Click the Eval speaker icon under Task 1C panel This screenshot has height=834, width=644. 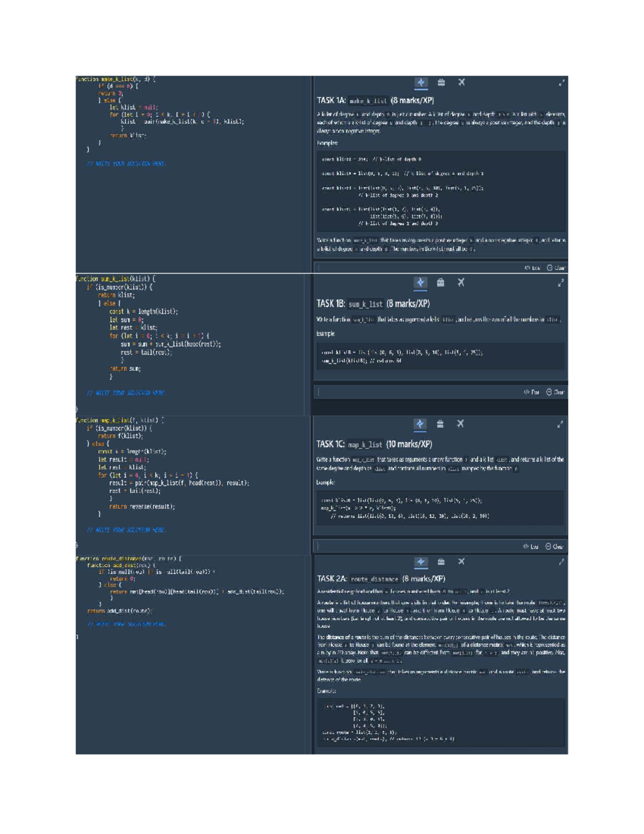(526, 545)
